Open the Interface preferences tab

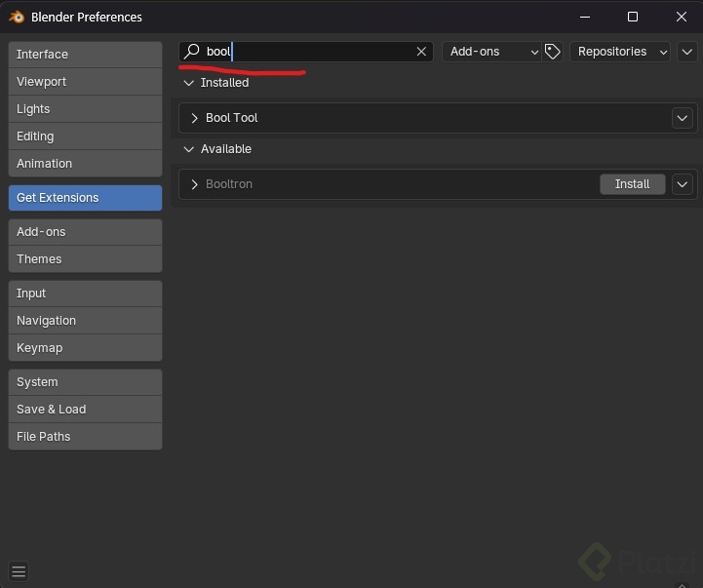pyautogui.click(x=85, y=55)
